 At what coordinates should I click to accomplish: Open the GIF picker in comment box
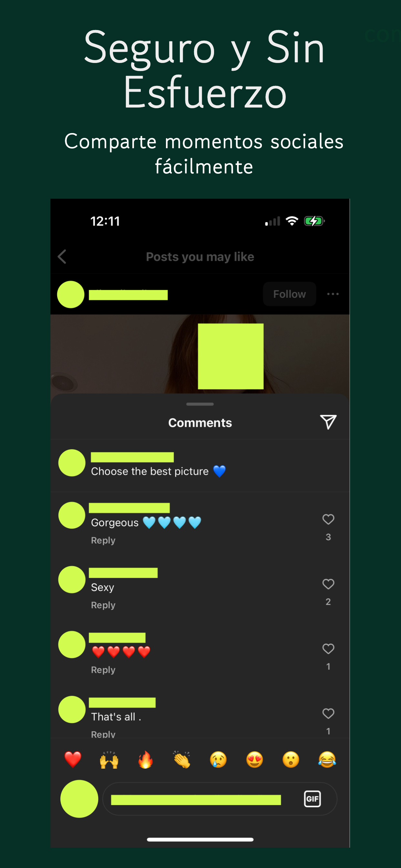[313, 799]
